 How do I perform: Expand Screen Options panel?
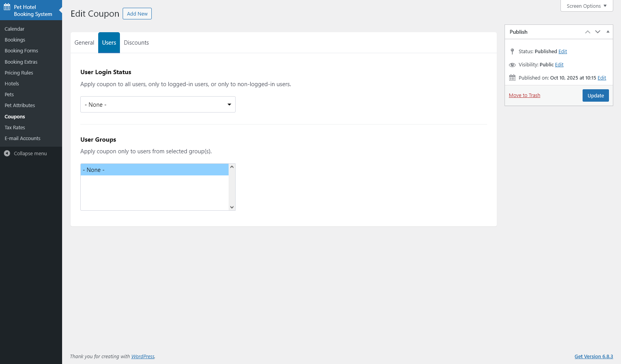click(586, 6)
